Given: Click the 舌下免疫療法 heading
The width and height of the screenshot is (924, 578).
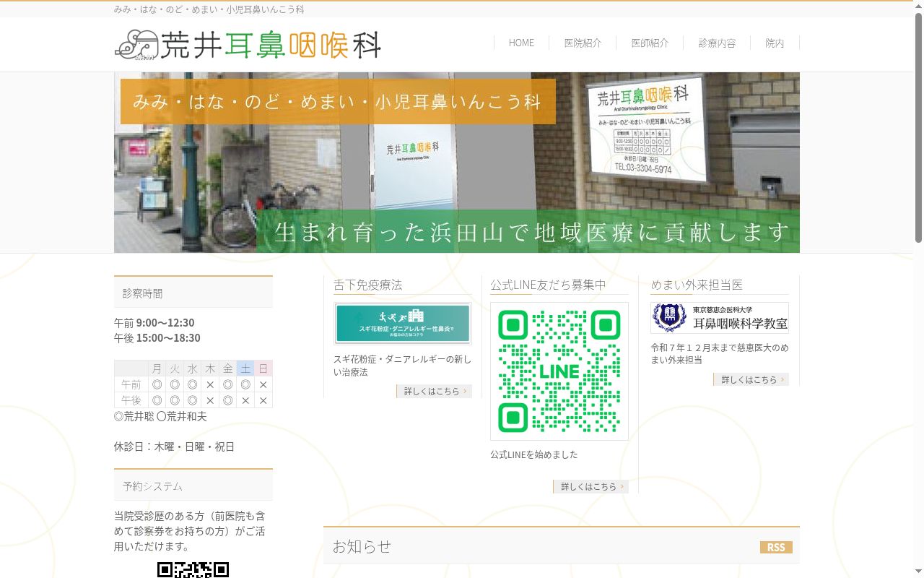Looking at the screenshot, I should click(368, 285).
